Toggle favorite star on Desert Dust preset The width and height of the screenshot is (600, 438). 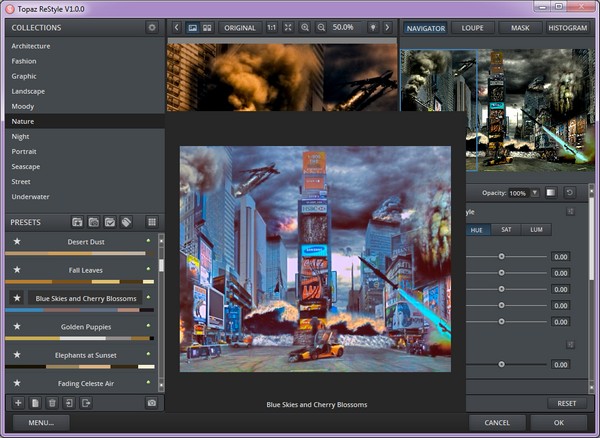17,241
